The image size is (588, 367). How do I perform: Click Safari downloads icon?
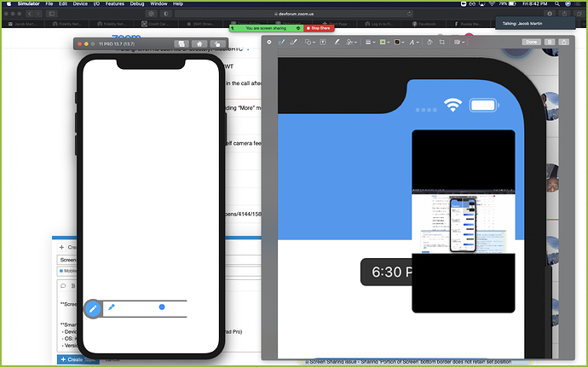tap(550, 14)
